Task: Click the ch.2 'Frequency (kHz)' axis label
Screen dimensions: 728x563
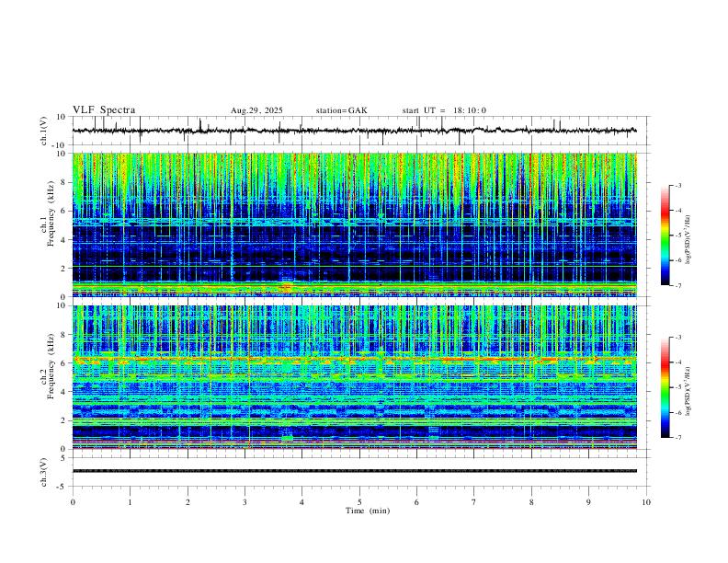Action: [x=51, y=366]
